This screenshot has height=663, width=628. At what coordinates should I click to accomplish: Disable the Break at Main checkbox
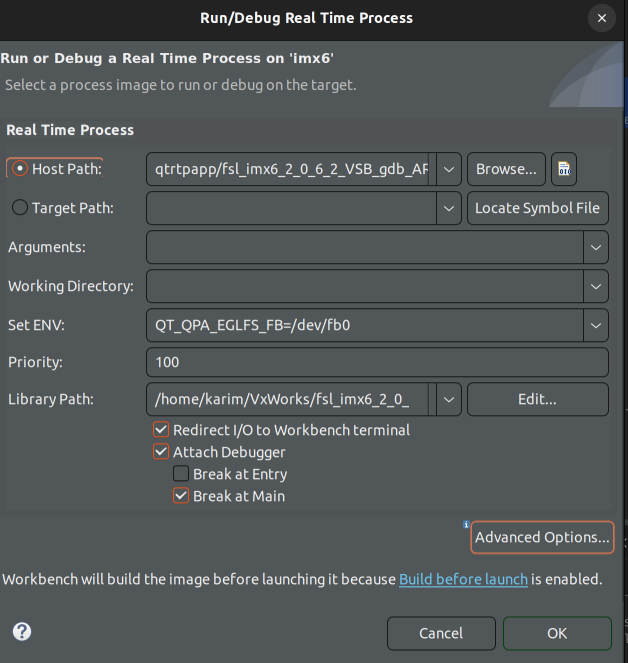pyautogui.click(x=181, y=496)
